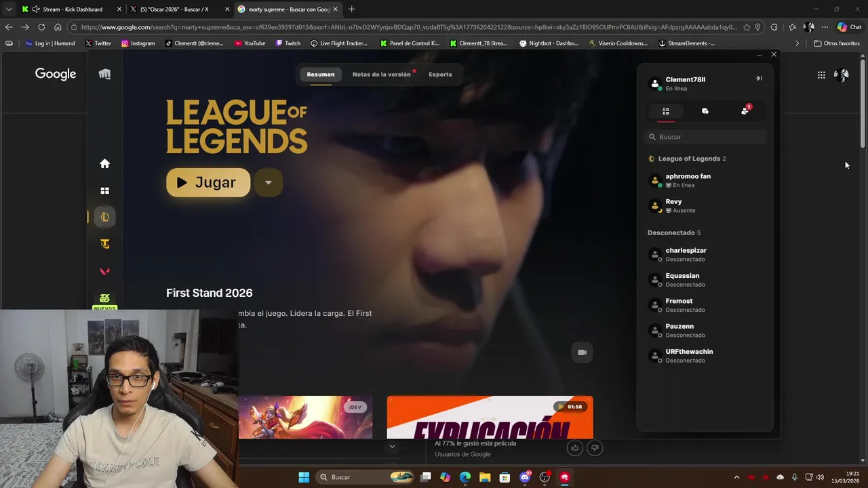Select friend aphromoo fan
The image size is (868, 488).
coord(705,181)
